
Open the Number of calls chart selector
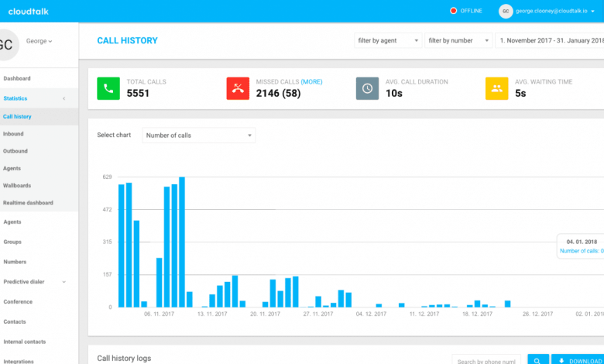[x=199, y=136]
